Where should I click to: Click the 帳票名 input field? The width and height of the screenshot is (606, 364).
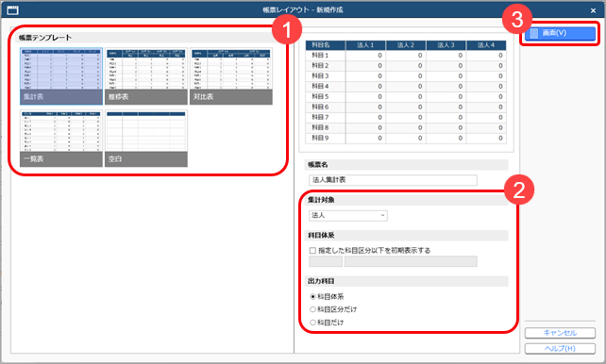tap(393, 180)
